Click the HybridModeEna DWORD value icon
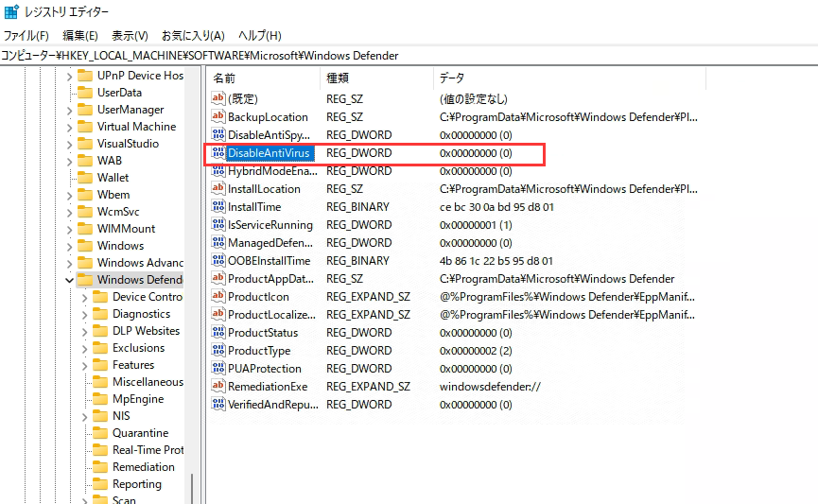 (218, 170)
